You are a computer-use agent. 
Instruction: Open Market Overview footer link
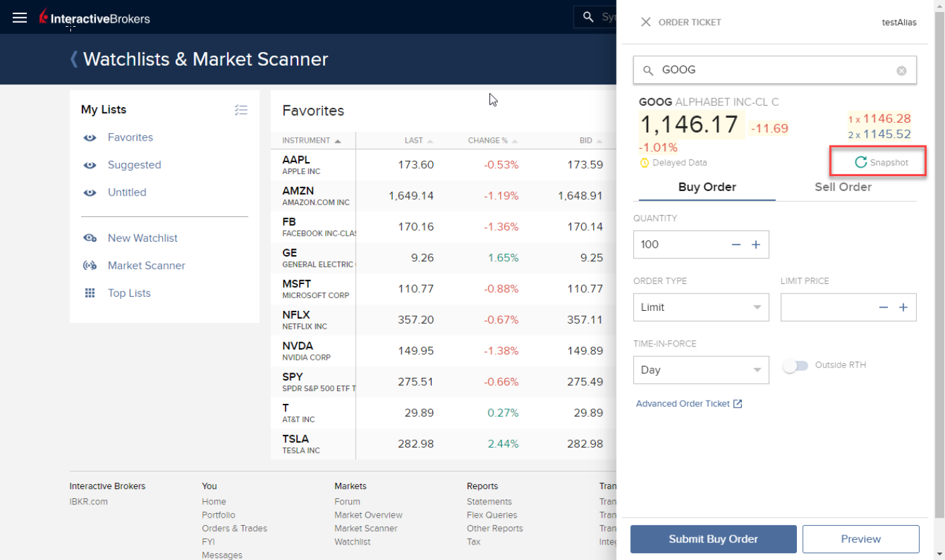tap(369, 515)
